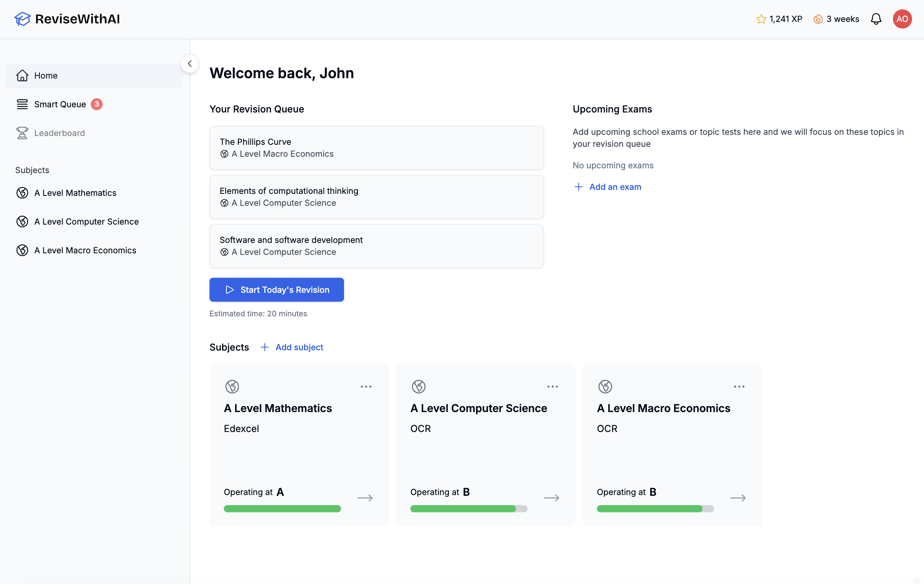Click the Leaderboard trophy icon
The width and height of the screenshot is (924, 584).
pos(22,133)
